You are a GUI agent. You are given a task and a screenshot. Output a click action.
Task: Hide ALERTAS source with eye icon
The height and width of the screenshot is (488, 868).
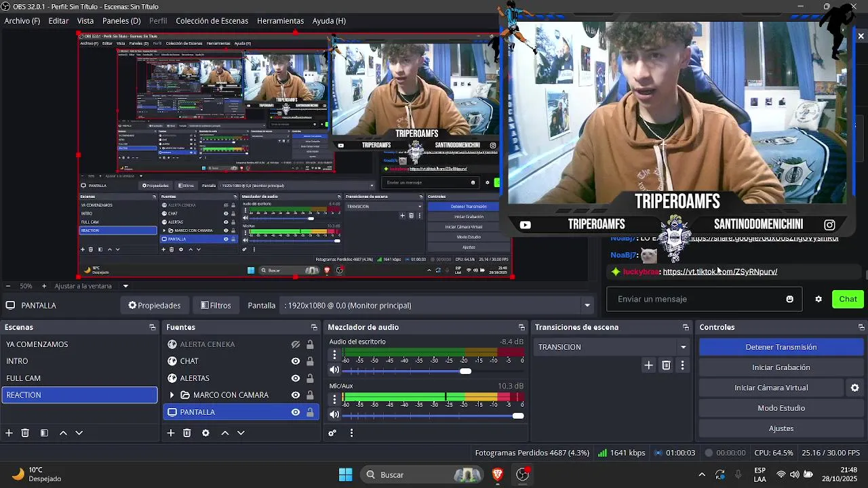[296, 378]
